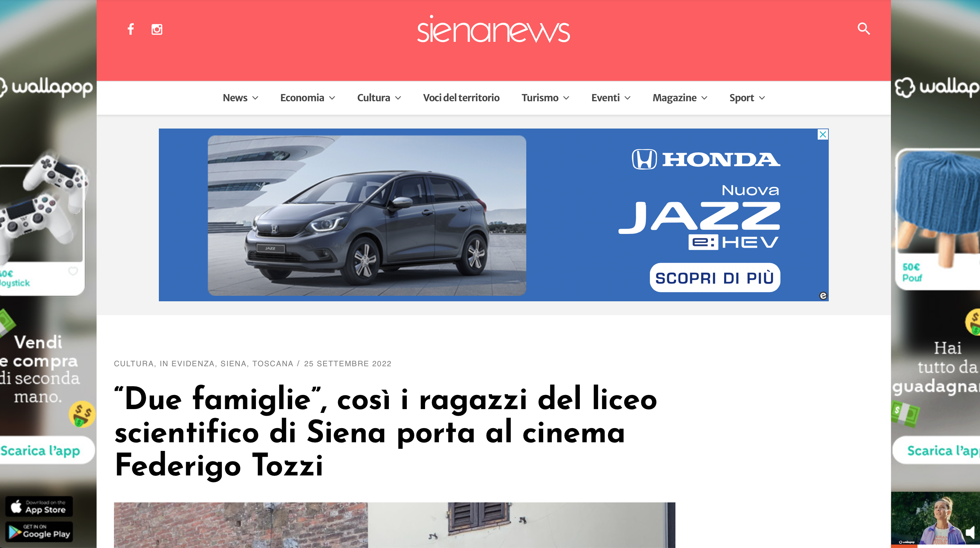Toggle sound on the wallapop video ad

970,532
